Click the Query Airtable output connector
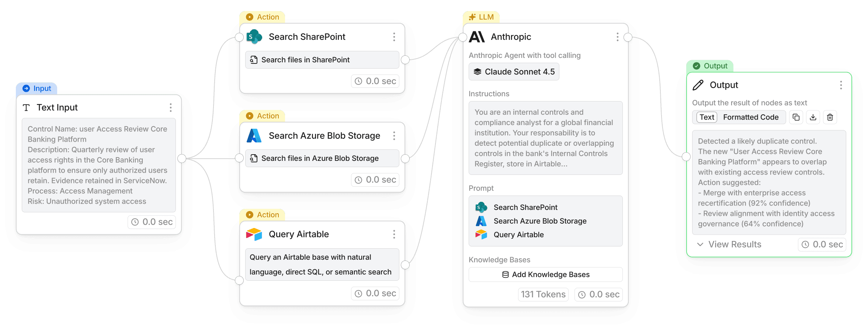Image resolution: width=868 pixels, height=335 pixels. [405, 265]
